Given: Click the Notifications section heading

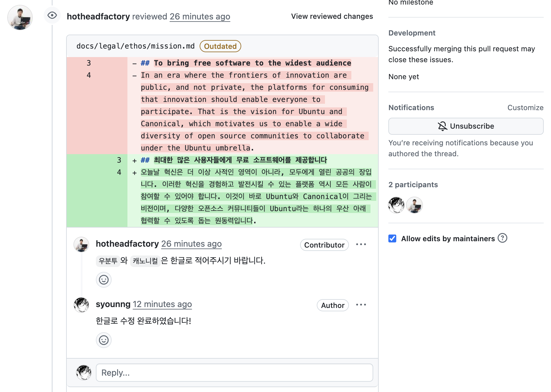Looking at the screenshot, I should 411,107.
